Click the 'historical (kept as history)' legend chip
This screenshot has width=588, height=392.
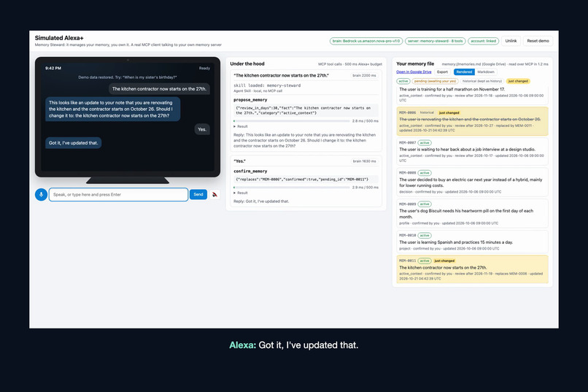coord(482,81)
